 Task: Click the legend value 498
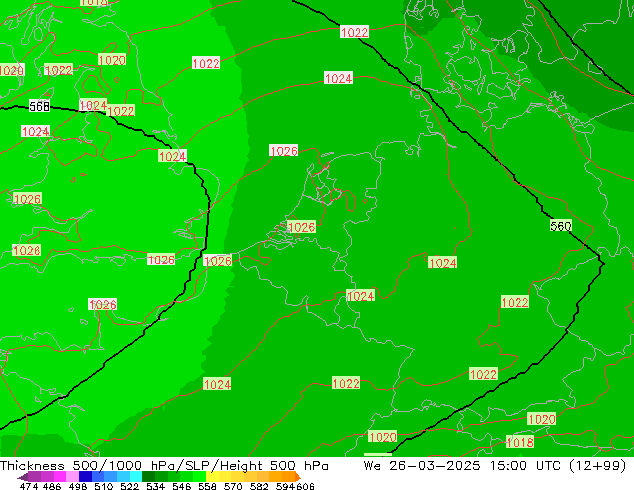coord(78,486)
